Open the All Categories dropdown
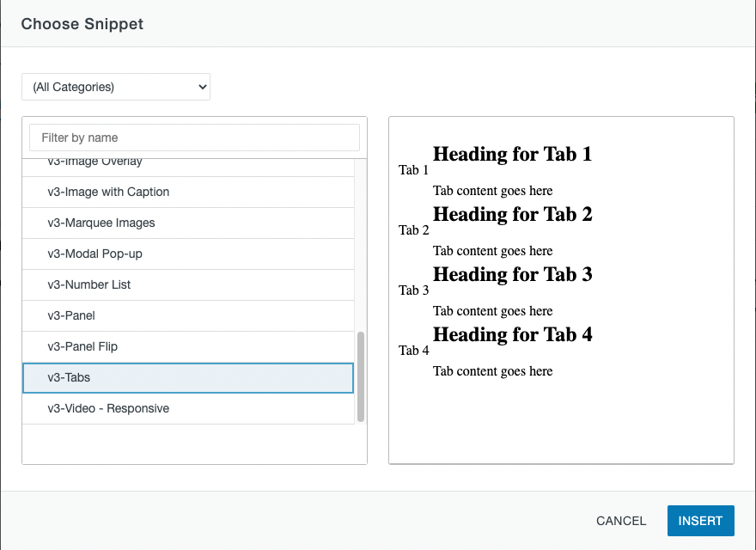The image size is (756, 550). click(x=116, y=87)
